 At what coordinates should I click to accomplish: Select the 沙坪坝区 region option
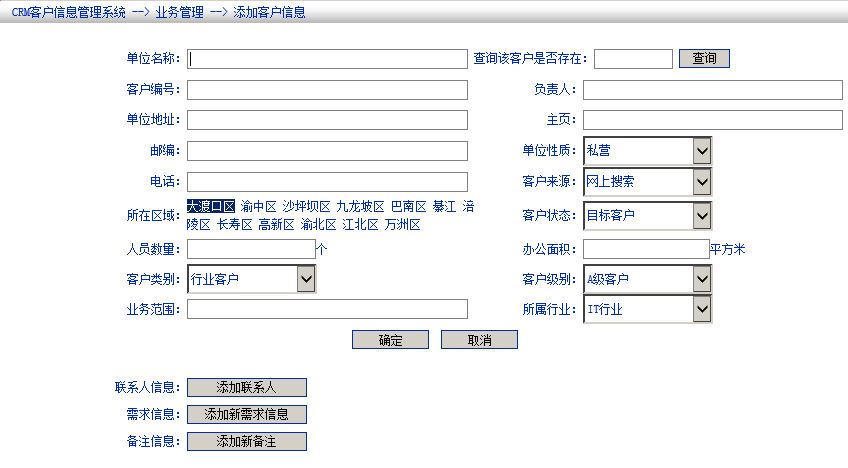(x=306, y=207)
